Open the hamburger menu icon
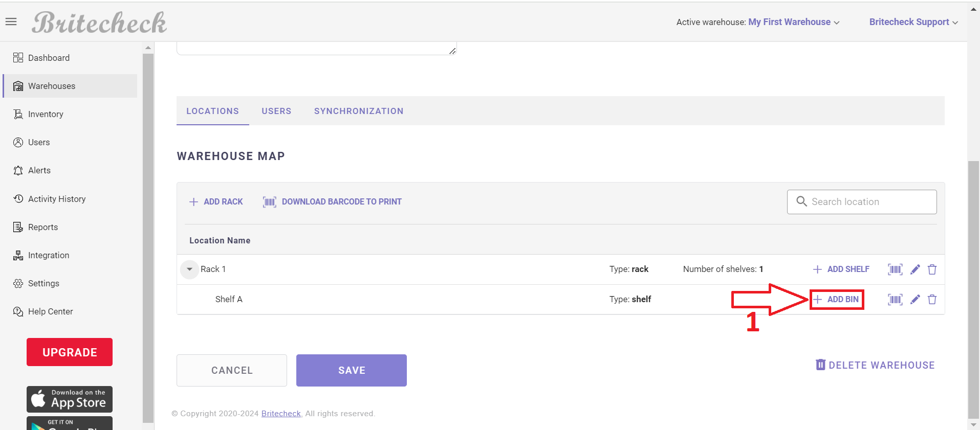980x430 pixels. (x=11, y=21)
